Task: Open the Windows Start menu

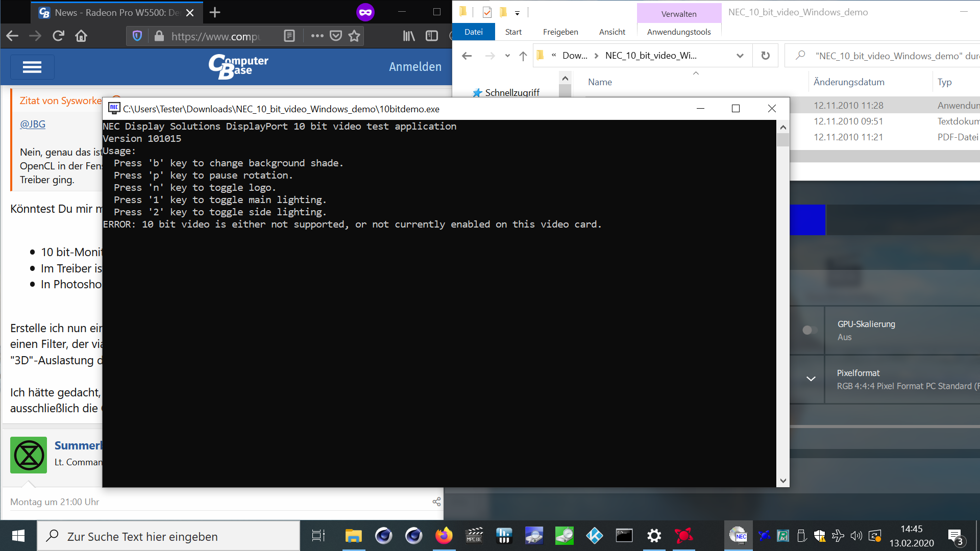Action: (x=18, y=536)
